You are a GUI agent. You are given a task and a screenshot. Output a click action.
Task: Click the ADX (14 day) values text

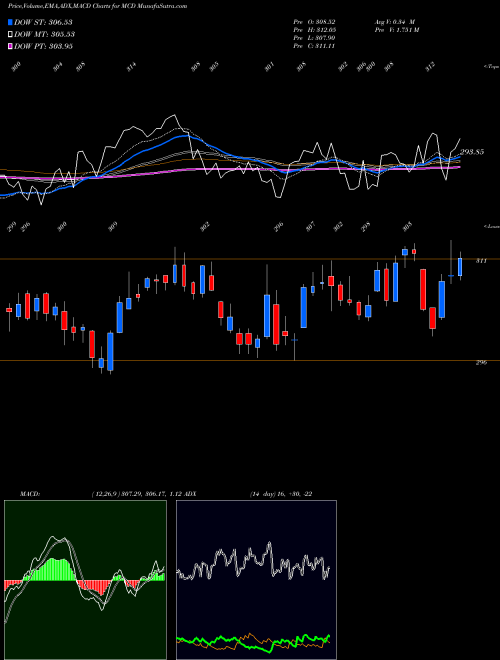coord(281,494)
